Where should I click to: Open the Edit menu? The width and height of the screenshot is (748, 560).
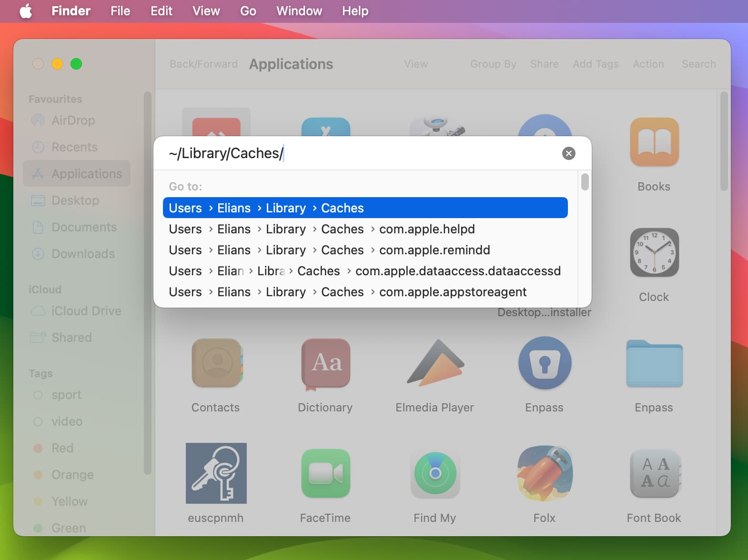pos(162,11)
